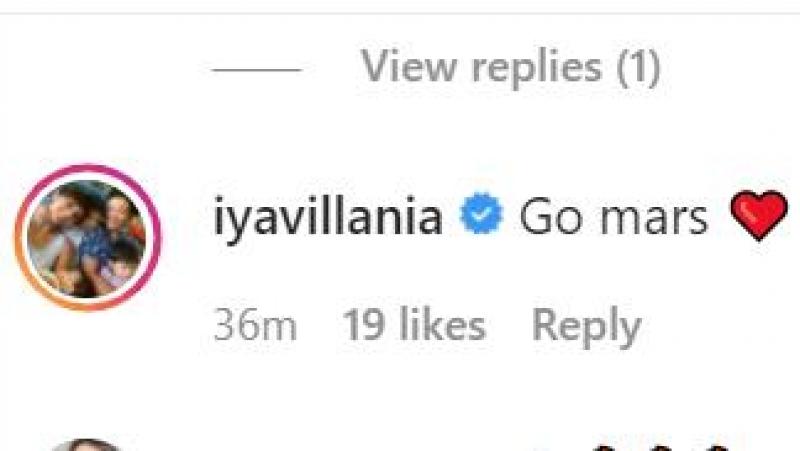The width and height of the screenshot is (800, 451).
Task: Click the 36m comment timestamp
Action: pos(255,325)
